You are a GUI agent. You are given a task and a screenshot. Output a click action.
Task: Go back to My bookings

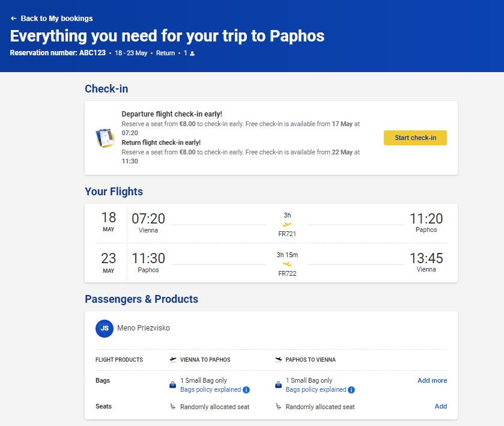56,19
